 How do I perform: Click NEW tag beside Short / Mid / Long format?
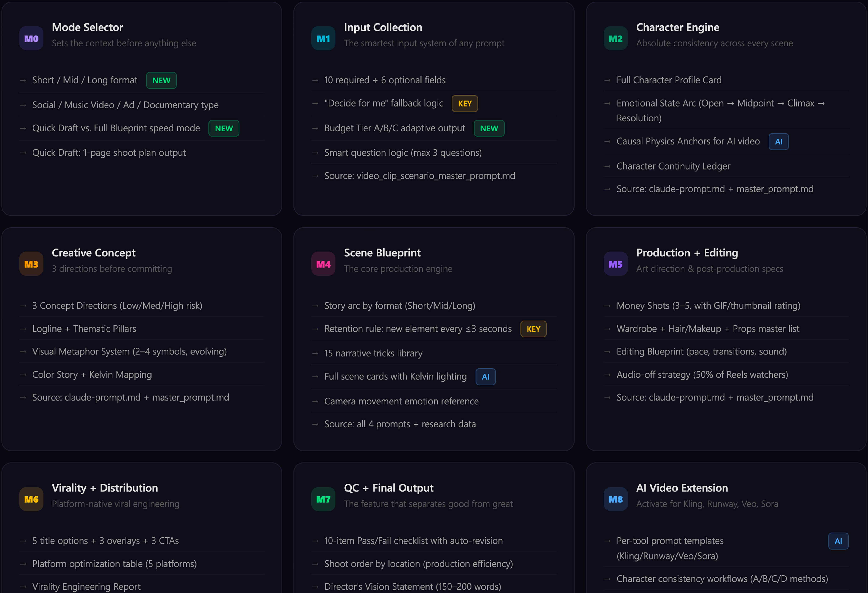click(x=161, y=80)
